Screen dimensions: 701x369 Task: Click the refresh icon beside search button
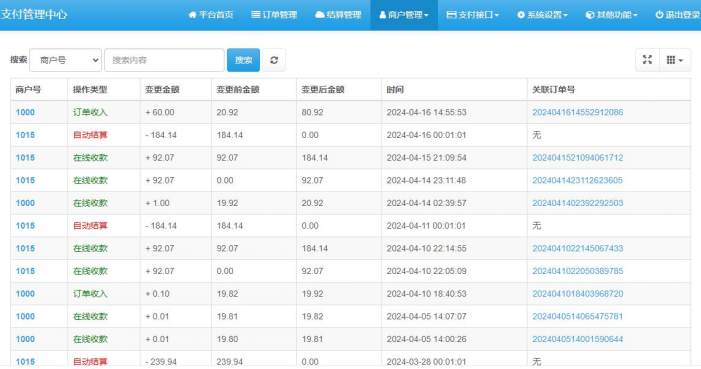274,60
